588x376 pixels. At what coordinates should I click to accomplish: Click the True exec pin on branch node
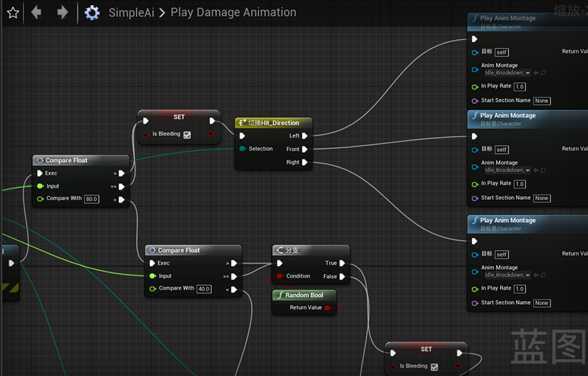coord(342,263)
